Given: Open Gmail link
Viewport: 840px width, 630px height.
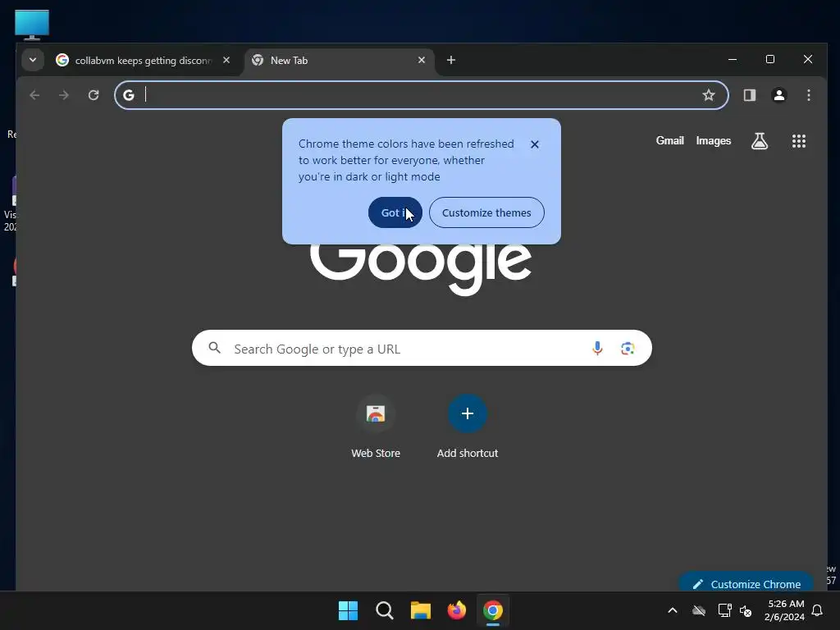Looking at the screenshot, I should (x=669, y=141).
